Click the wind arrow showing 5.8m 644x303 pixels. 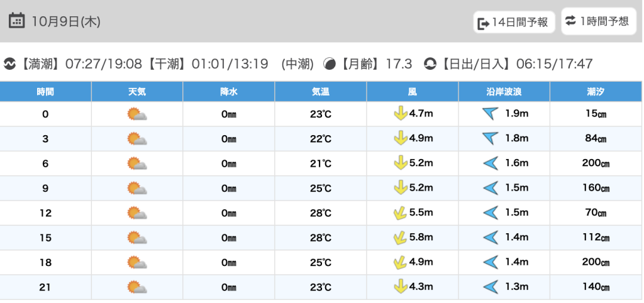(398, 238)
